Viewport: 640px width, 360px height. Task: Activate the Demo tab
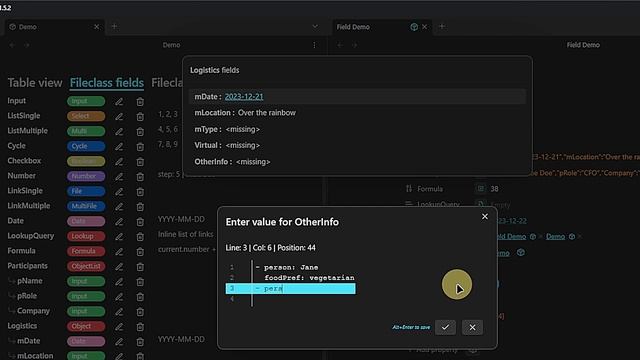pyautogui.click(x=54, y=27)
